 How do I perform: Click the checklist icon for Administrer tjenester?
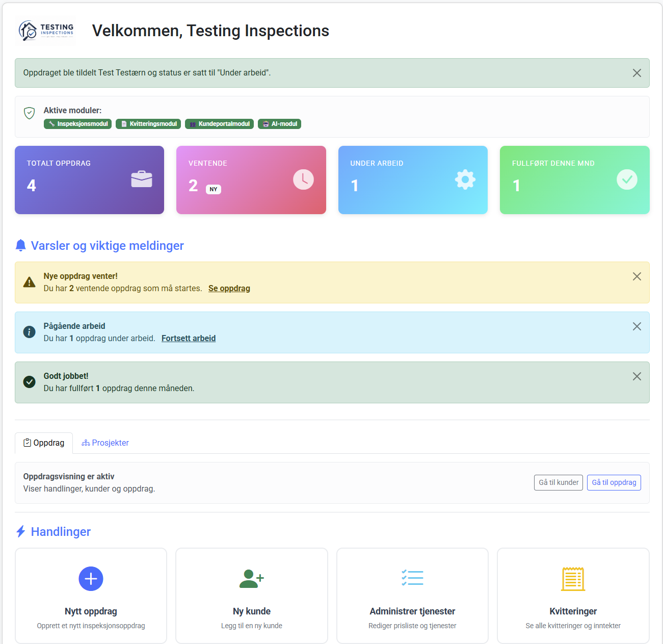[x=412, y=578]
